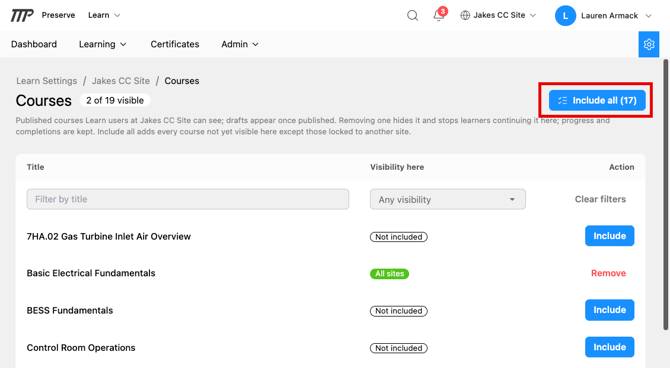Image resolution: width=670 pixels, height=368 pixels.
Task: Click Clear filters
Action: coord(600,199)
